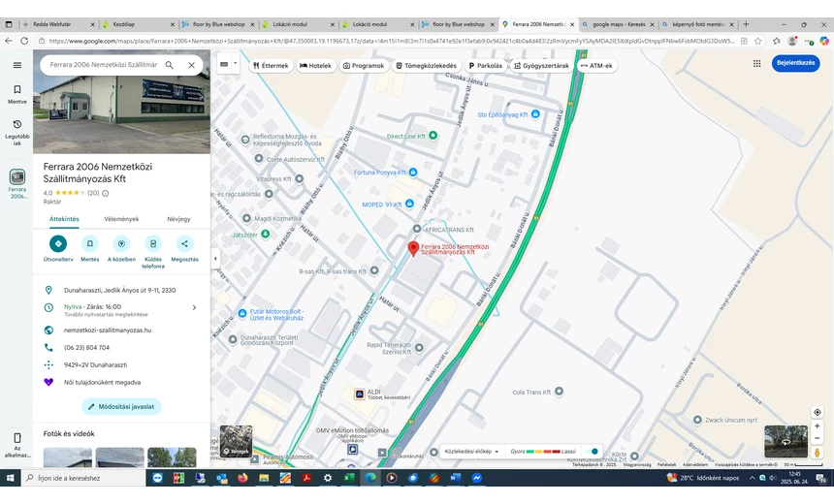The image size is (834, 504).
Task: Click the my-location target icon on map
Action: pyautogui.click(x=818, y=413)
